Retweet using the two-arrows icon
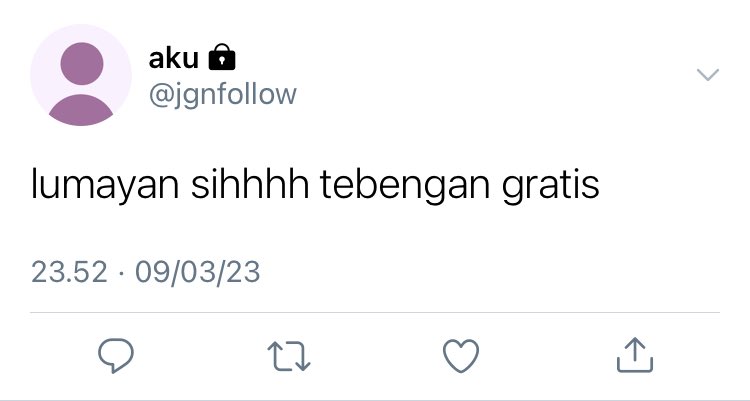This screenshot has height=401, width=750. [289, 356]
